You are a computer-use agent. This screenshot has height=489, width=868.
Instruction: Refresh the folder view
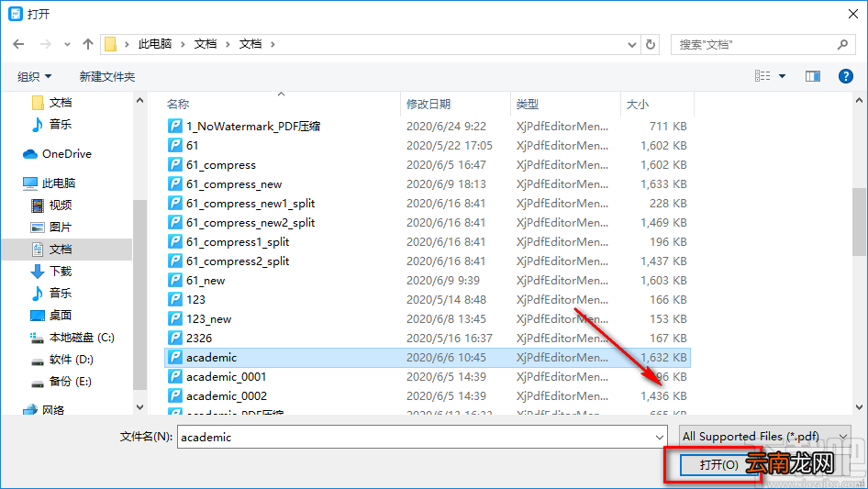(x=651, y=44)
